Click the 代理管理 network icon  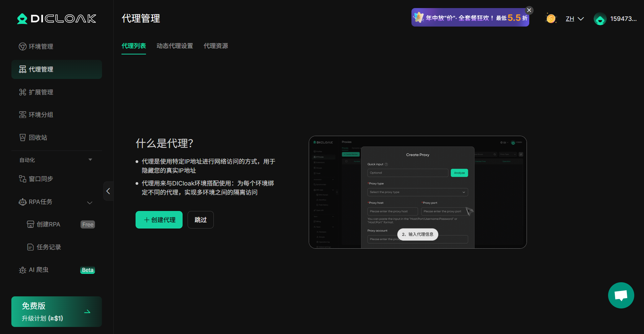pos(22,69)
